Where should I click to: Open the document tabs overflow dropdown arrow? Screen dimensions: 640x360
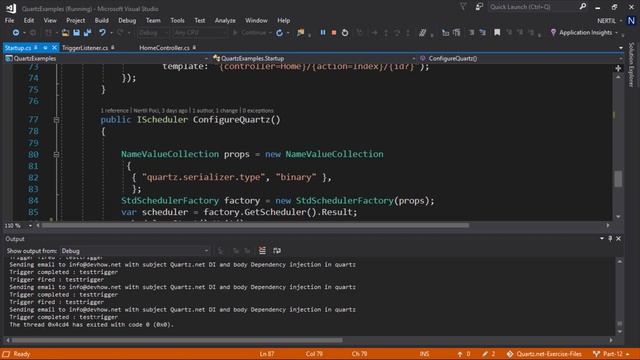click(621, 48)
